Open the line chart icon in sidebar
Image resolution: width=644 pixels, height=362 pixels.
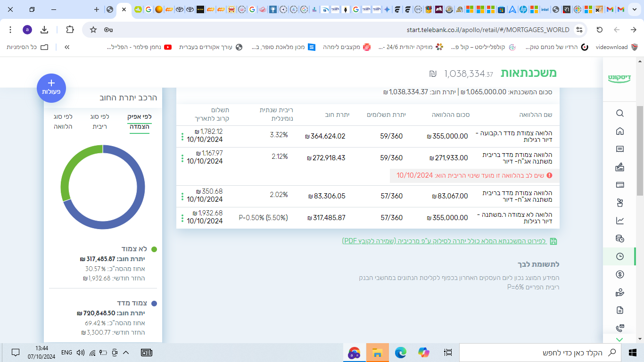[x=620, y=221]
